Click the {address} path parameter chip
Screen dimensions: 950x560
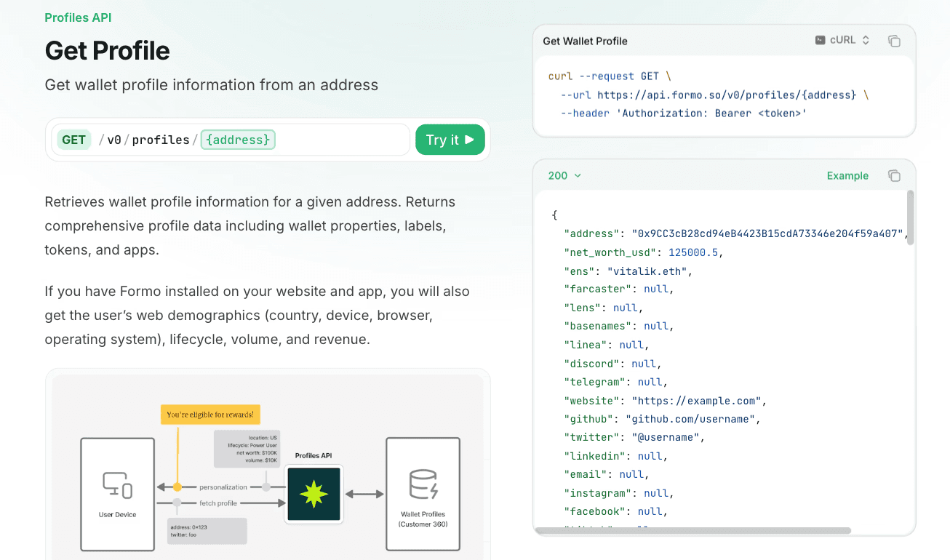click(x=238, y=139)
